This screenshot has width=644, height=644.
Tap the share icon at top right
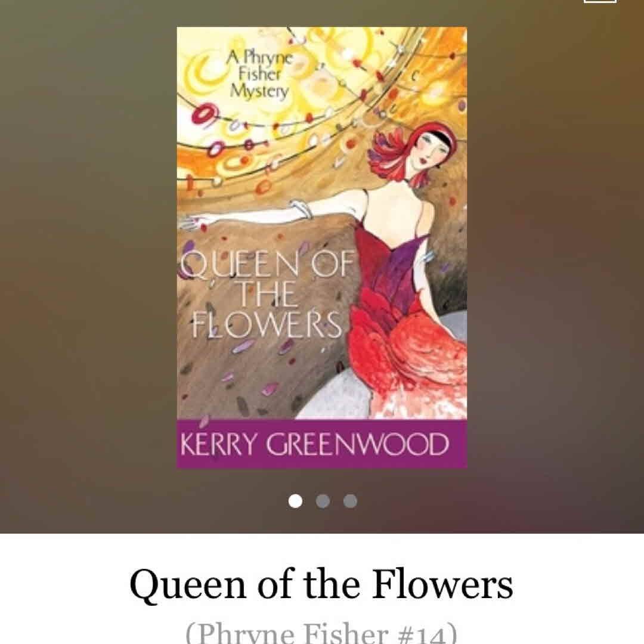(600, 1)
